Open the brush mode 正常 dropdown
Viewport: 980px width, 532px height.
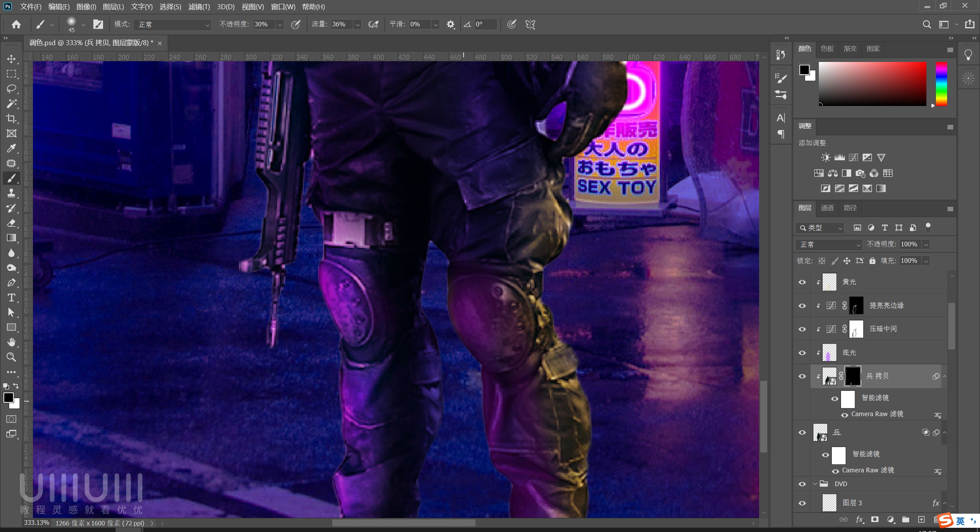172,24
